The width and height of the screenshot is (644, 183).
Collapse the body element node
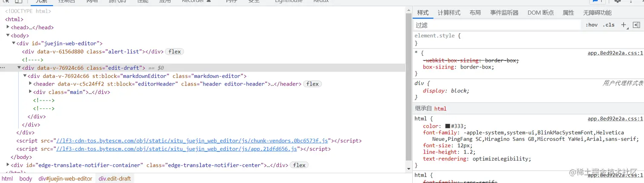coord(8,35)
